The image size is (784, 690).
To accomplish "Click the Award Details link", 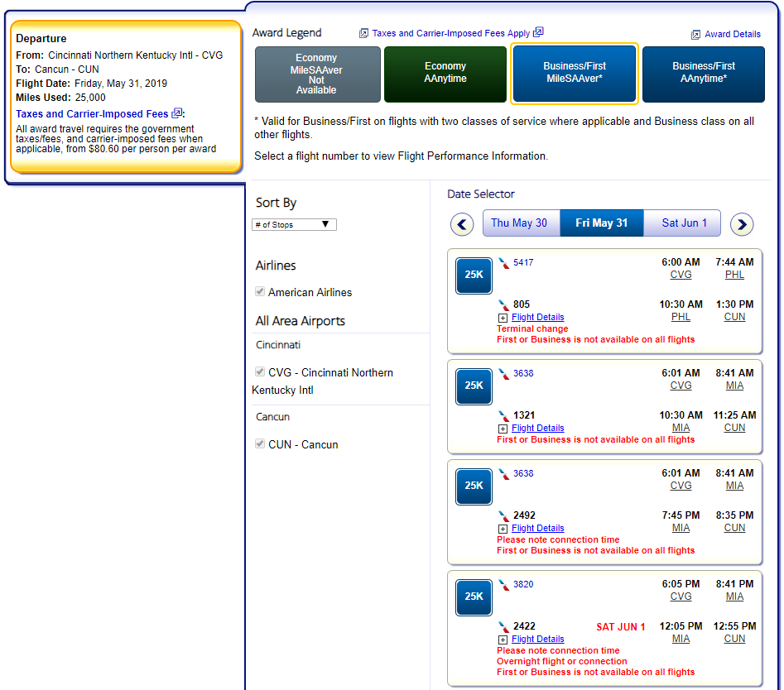I will click(732, 34).
